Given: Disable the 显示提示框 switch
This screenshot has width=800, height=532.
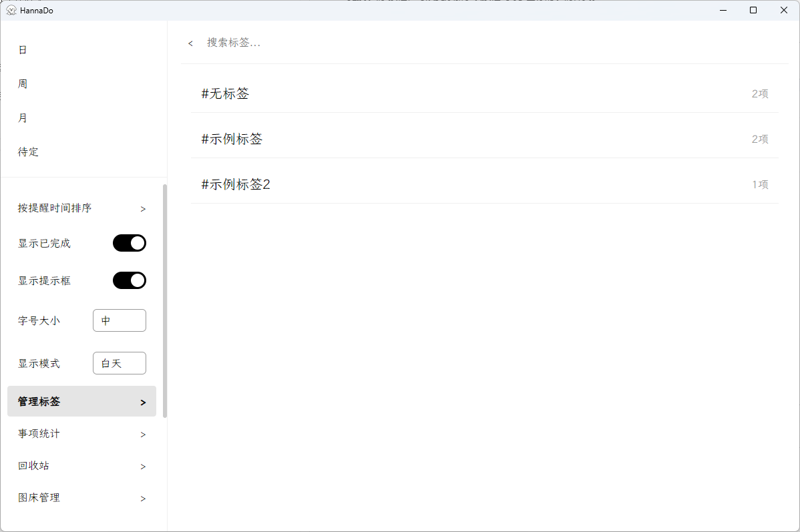Looking at the screenshot, I should [129, 280].
